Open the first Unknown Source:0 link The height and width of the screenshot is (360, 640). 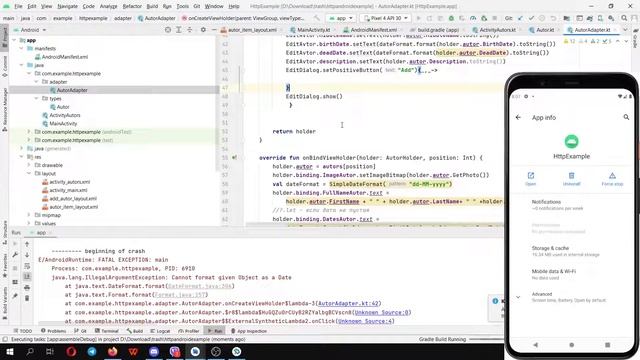pyautogui.click(x=381, y=313)
